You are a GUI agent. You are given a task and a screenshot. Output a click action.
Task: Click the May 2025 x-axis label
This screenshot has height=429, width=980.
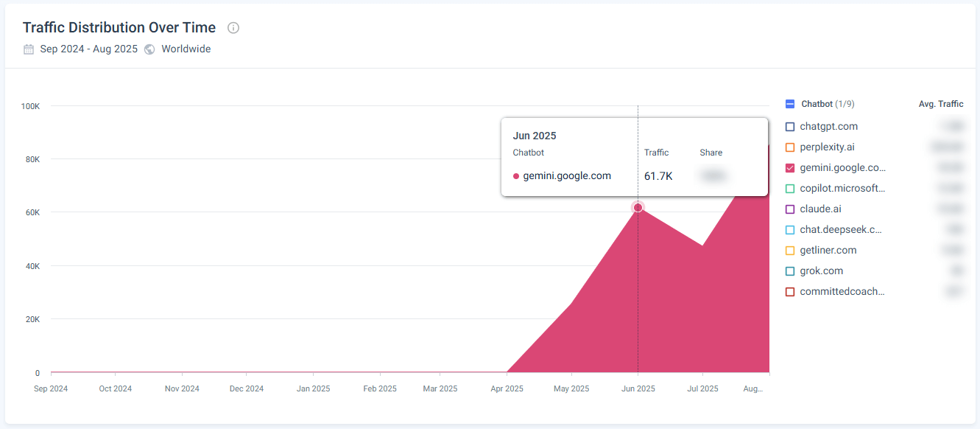pyautogui.click(x=571, y=388)
